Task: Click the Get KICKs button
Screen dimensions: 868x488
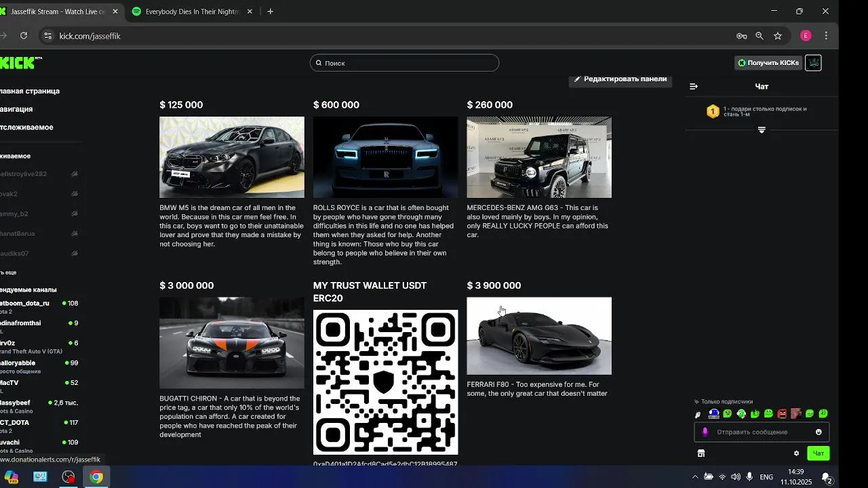Action: click(768, 63)
